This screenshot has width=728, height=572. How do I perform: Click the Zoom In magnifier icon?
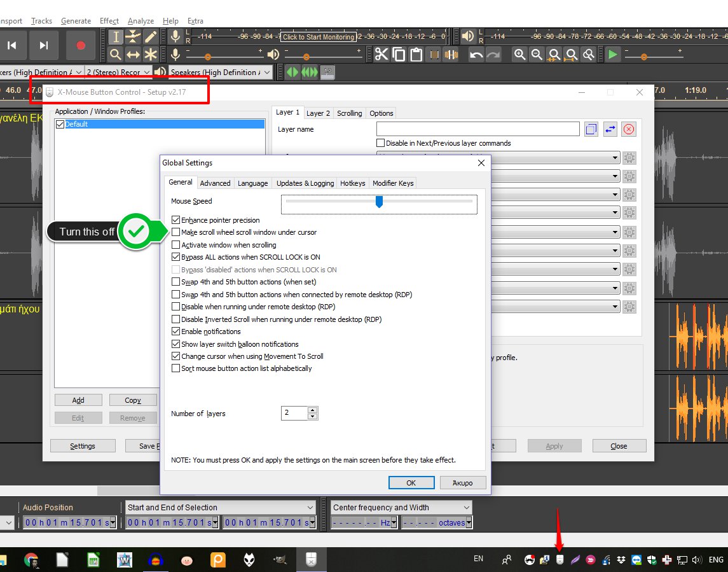coord(519,54)
